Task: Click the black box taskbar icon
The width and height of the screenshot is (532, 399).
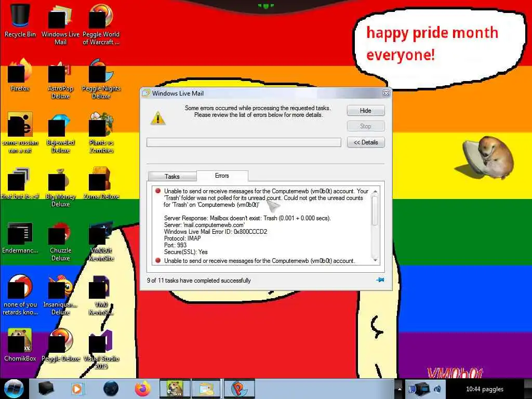Action: (x=46, y=389)
